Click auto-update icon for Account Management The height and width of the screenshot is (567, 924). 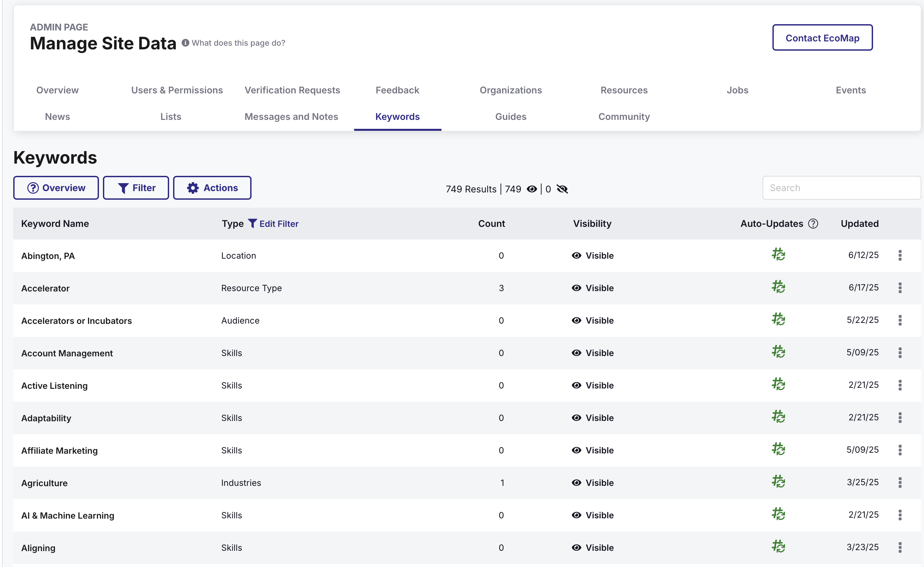778,352
